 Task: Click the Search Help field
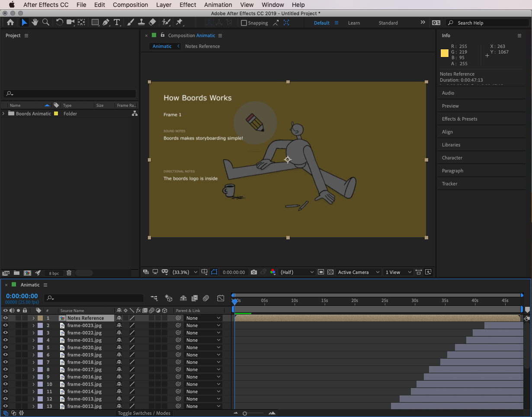tap(488, 23)
